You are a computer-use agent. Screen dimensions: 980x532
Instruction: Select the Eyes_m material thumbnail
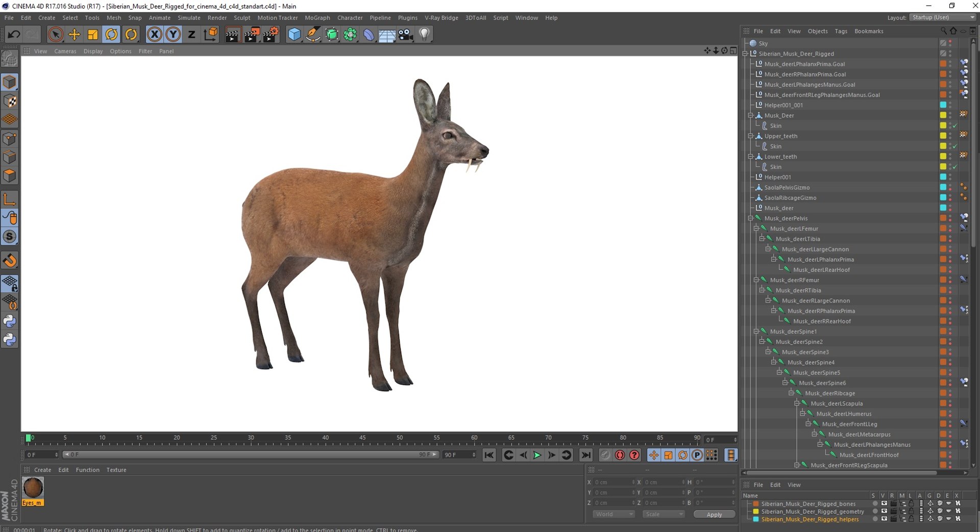[33, 488]
